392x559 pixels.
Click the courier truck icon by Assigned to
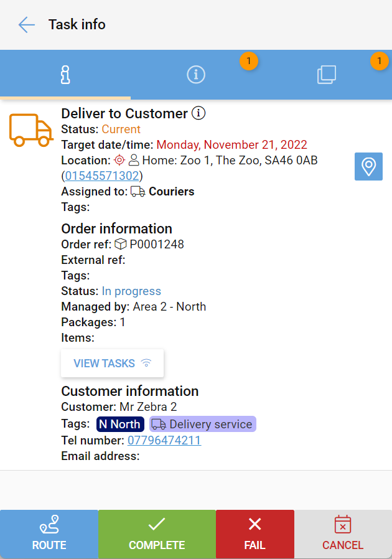tap(138, 192)
